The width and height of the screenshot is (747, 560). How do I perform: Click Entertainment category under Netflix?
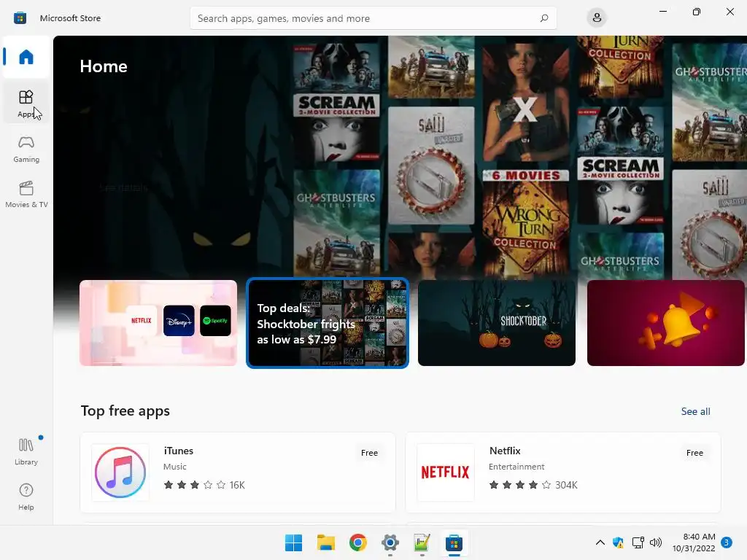(x=516, y=467)
